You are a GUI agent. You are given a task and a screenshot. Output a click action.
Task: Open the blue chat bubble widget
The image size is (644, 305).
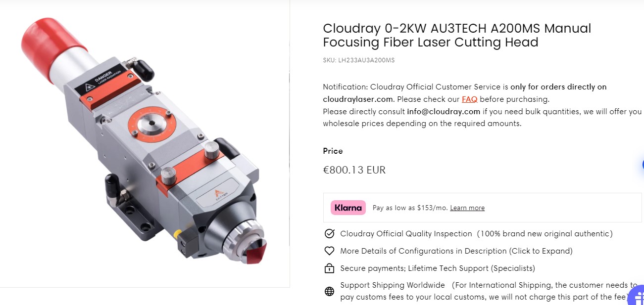click(642, 165)
